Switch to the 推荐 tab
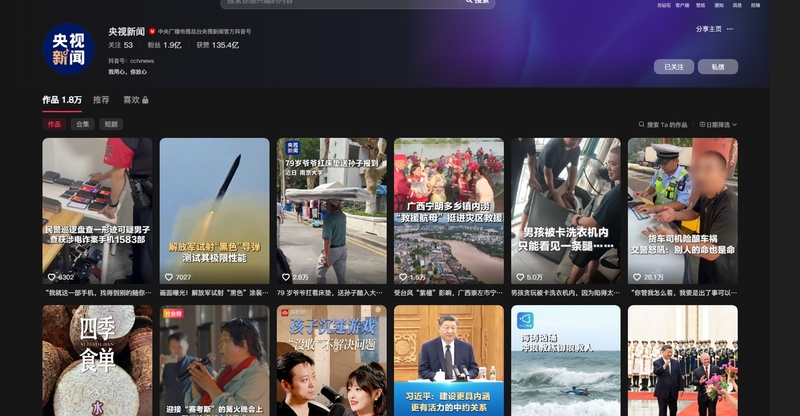 pyautogui.click(x=101, y=100)
